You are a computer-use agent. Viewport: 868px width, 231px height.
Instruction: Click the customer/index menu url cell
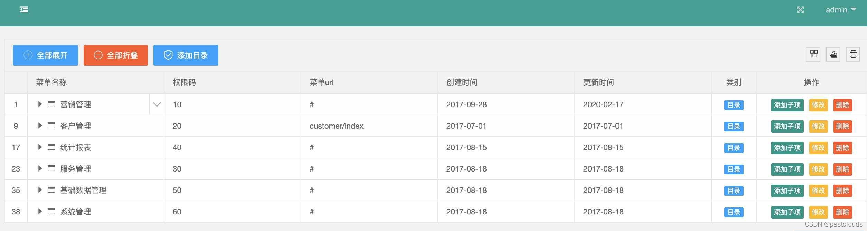[336, 126]
